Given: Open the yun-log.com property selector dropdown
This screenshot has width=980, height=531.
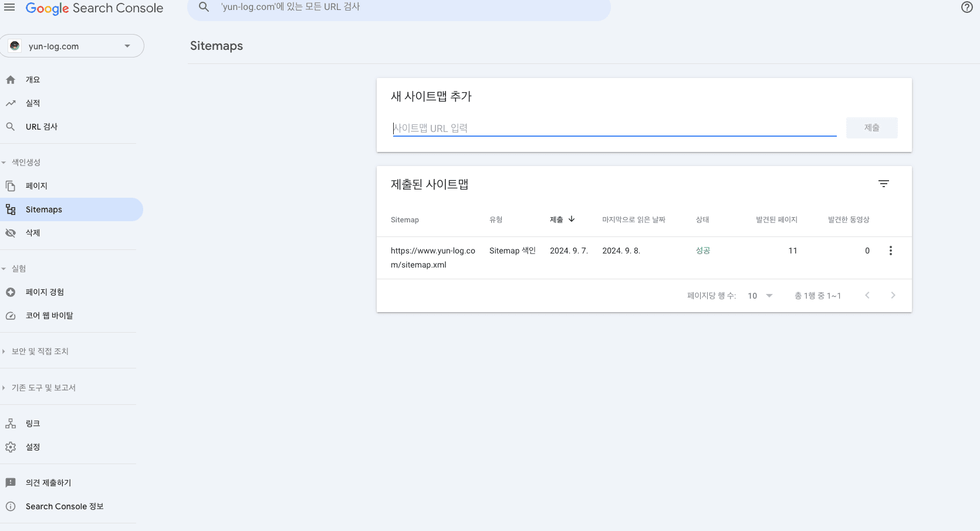Looking at the screenshot, I should pyautogui.click(x=72, y=46).
